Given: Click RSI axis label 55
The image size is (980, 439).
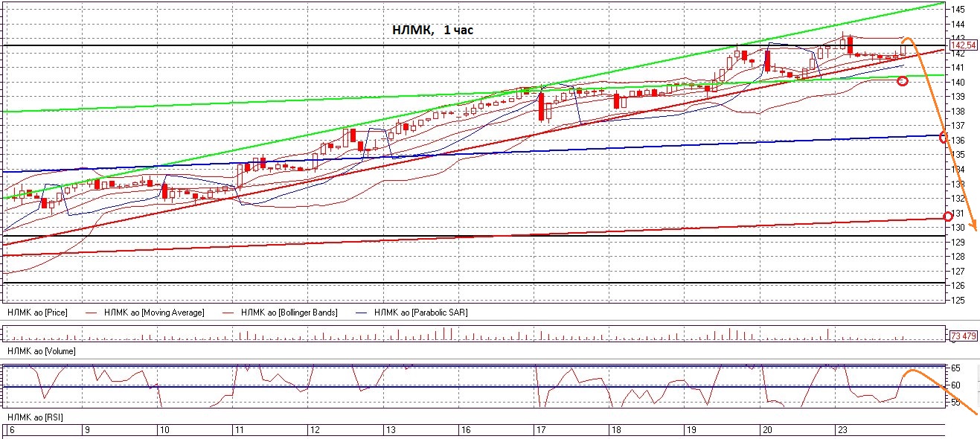Looking at the screenshot, I should (955, 403).
